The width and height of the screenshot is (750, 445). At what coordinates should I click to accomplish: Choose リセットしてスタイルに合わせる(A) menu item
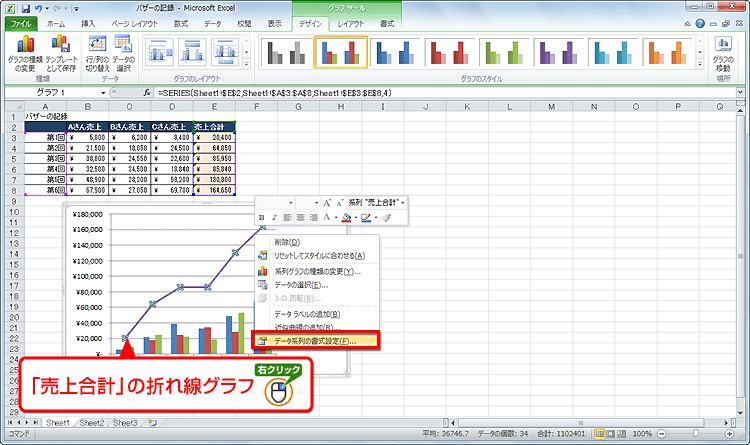(318, 256)
